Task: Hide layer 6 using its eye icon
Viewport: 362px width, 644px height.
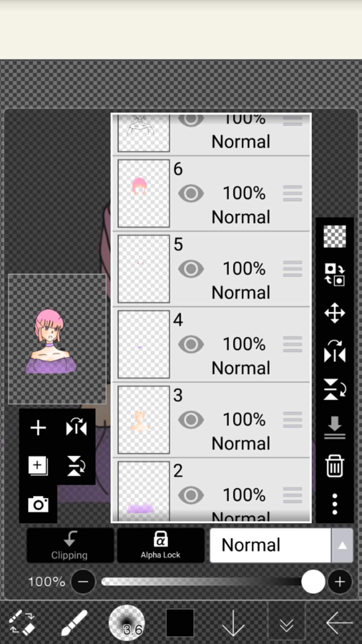Action: pyautogui.click(x=191, y=193)
